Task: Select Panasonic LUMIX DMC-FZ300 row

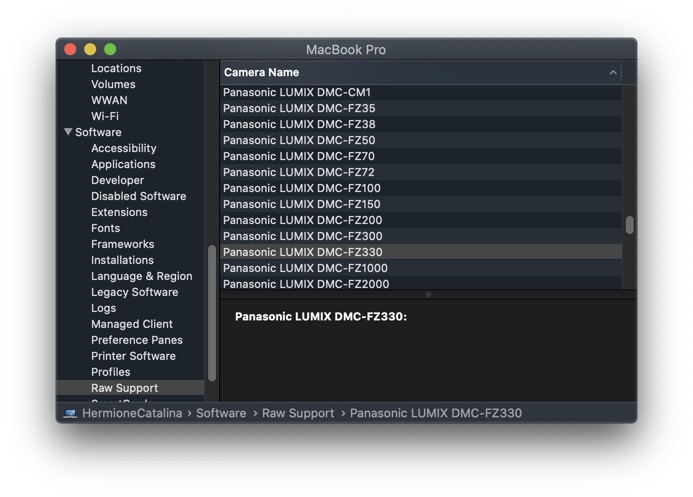Action: (x=421, y=236)
